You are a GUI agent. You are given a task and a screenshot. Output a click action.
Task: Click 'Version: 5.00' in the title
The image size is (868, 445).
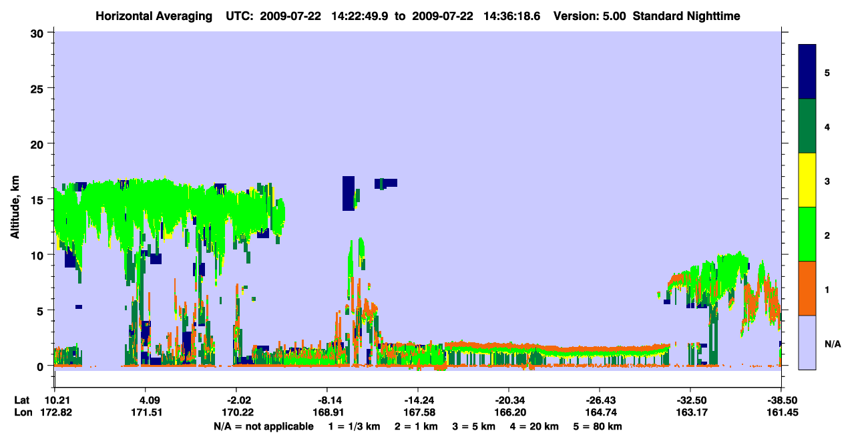click(x=590, y=15)
